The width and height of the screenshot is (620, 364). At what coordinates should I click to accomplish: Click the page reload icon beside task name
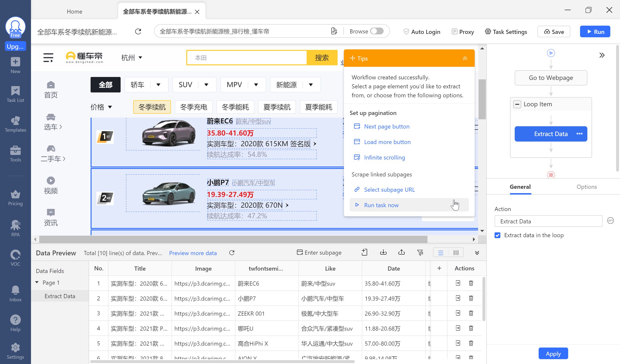[138, 31]
